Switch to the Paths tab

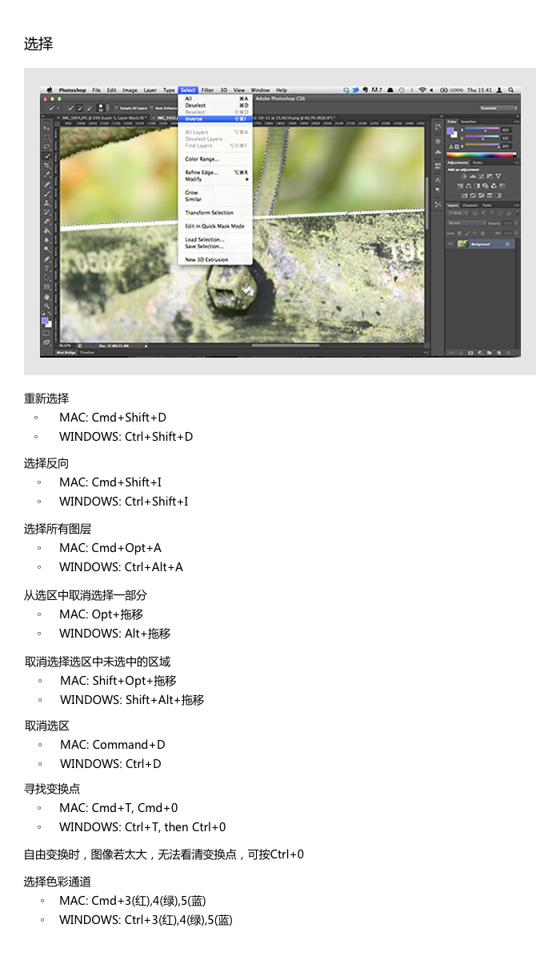[x=487, y=205]
